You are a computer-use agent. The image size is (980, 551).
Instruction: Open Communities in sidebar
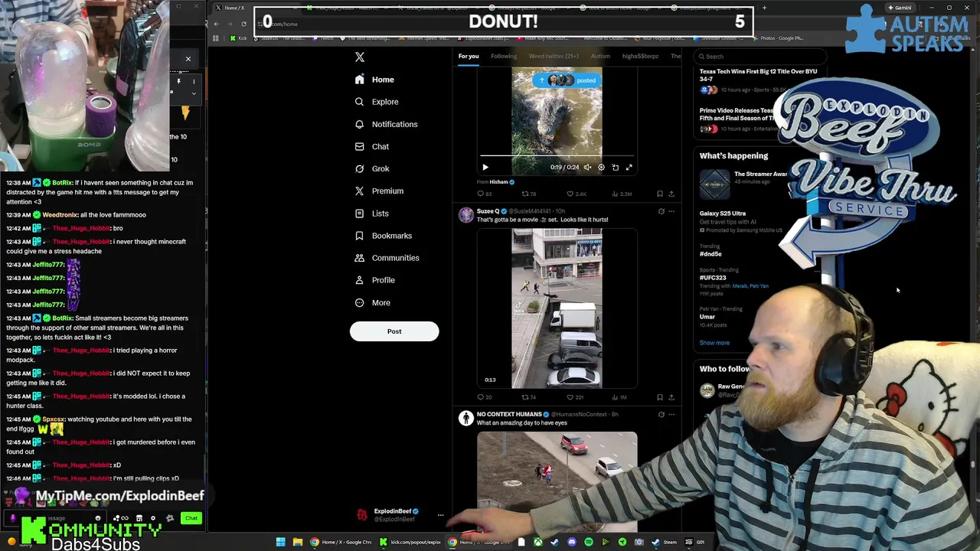[x=387, y=258]
